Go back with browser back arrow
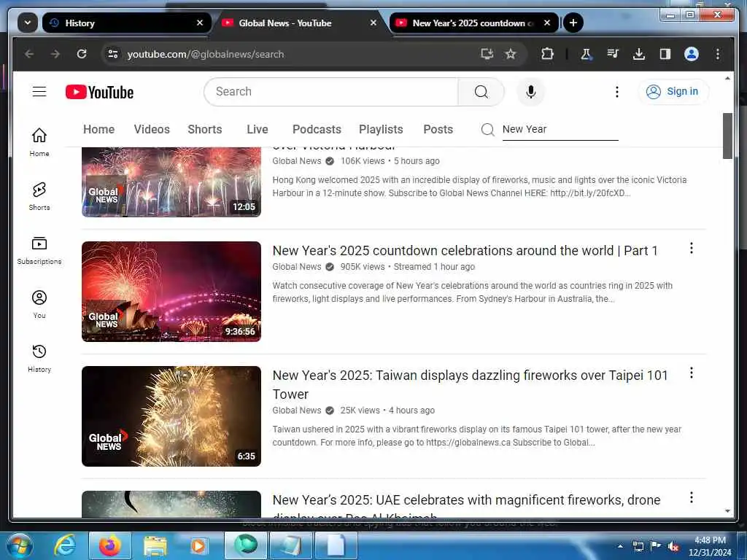The width and height of the screenshot is (747, 560). click(29, 54)
